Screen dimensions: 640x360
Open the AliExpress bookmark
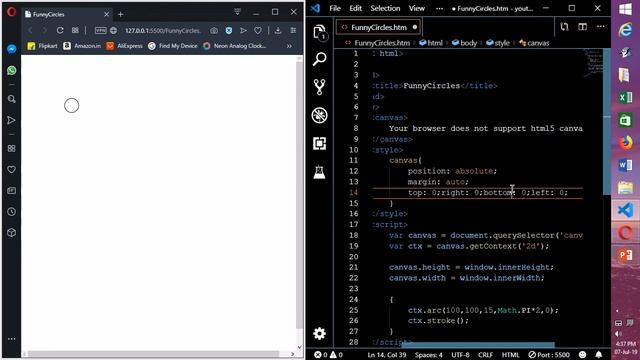(124, 46)
